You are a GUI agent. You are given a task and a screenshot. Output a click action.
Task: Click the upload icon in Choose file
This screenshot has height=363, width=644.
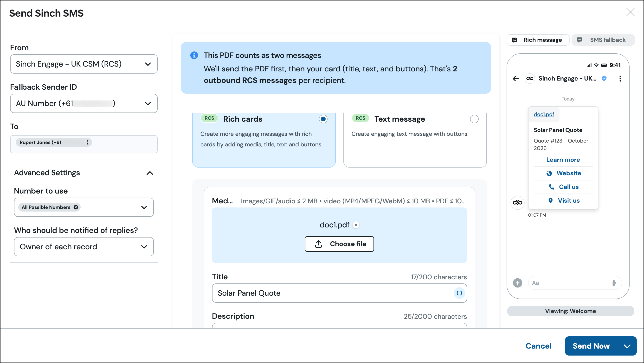pos(318,244)
